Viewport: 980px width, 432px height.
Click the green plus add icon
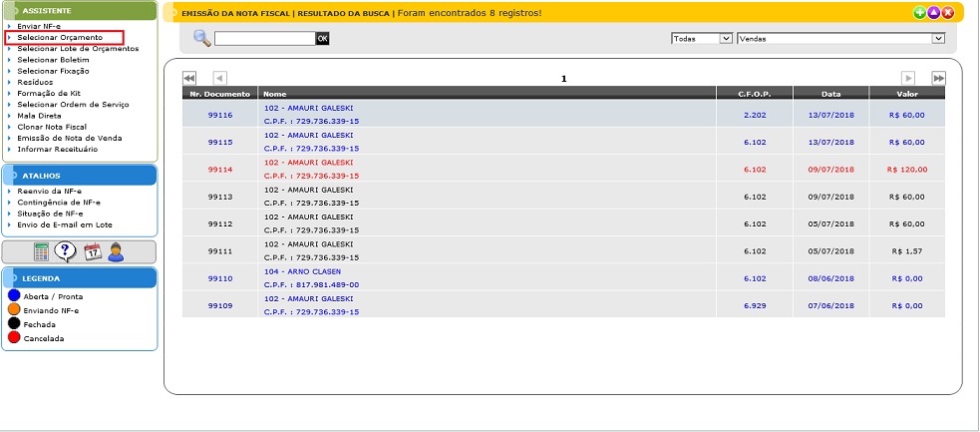919,13
